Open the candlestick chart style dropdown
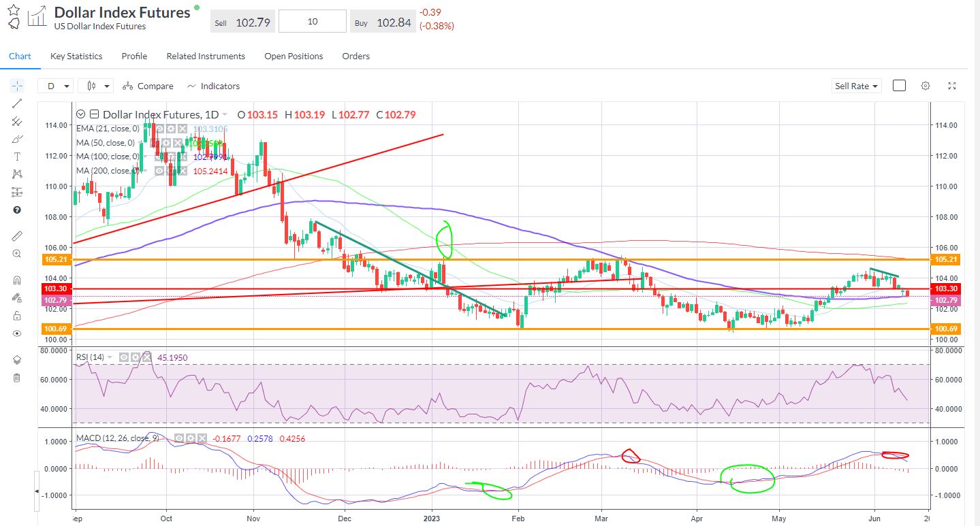Viewport: 980px width, 526px height. pyautogui.click(x=95, y=86)
